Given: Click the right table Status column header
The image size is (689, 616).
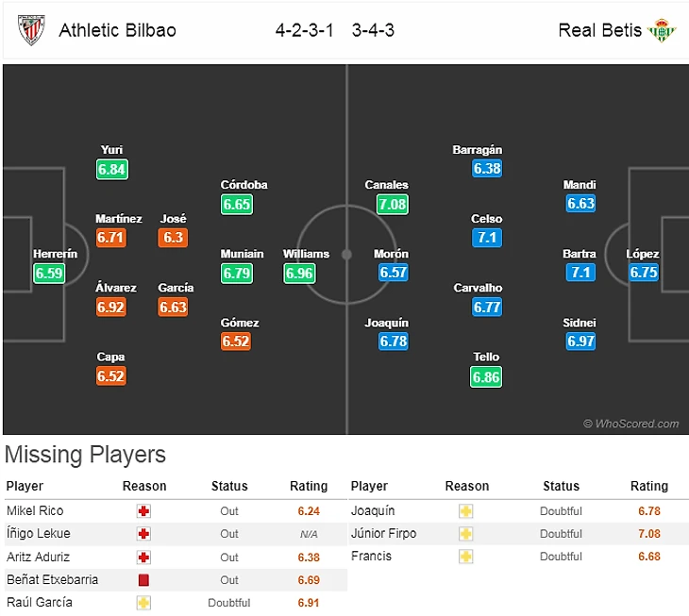Looking at the screenshot, I should point(561,487).
